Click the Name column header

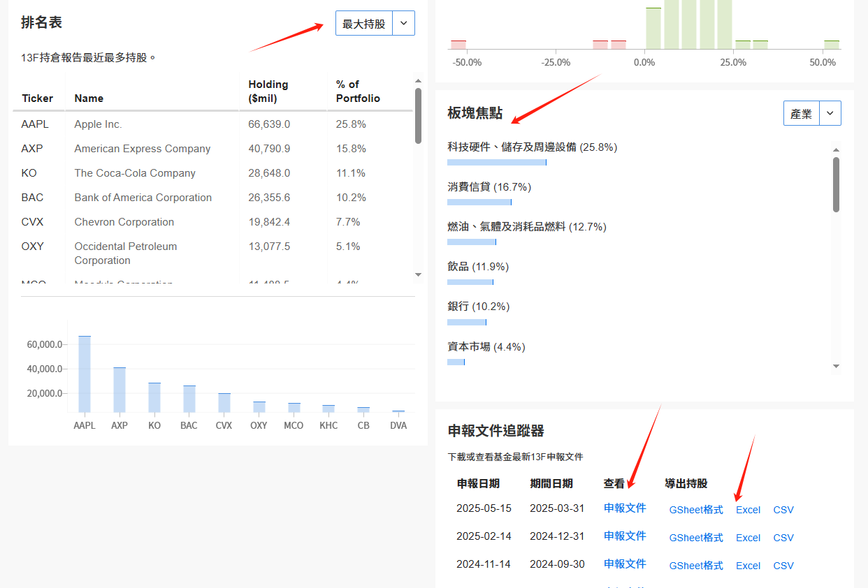pos(89,98)
